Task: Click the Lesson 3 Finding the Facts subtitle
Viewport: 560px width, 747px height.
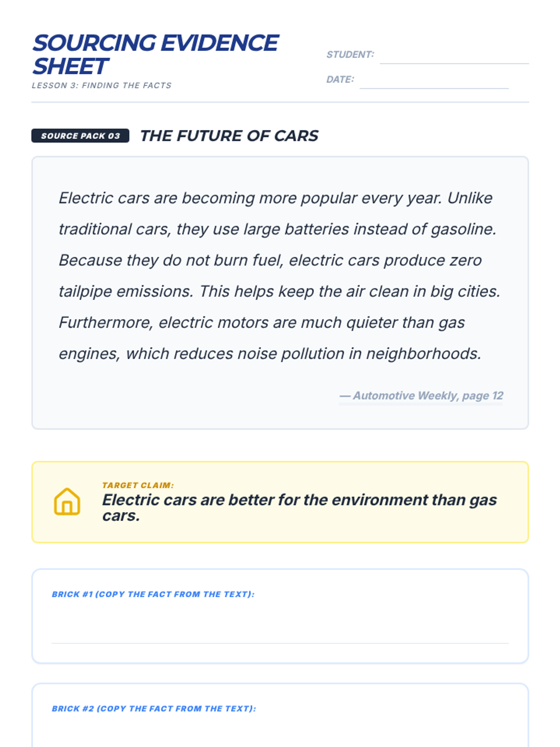Action: (x=102, y=85)
